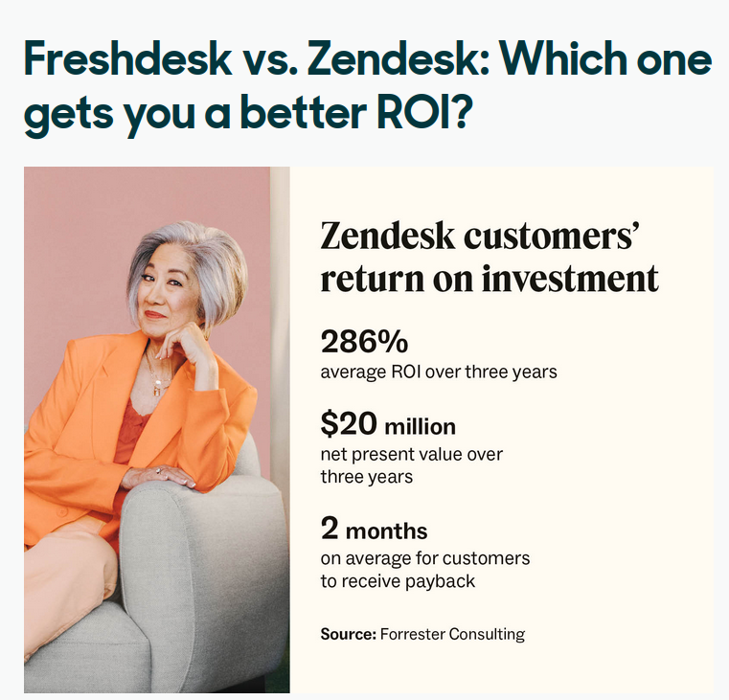Viewport: 729px width, 700px height.
Task: Click the bold "Source:" label
Action: tap(348, 634)
